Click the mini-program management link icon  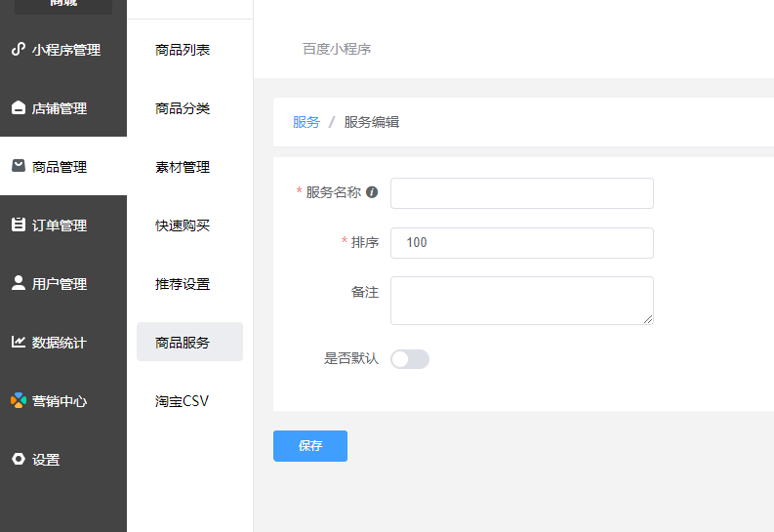tap(18, 49)
